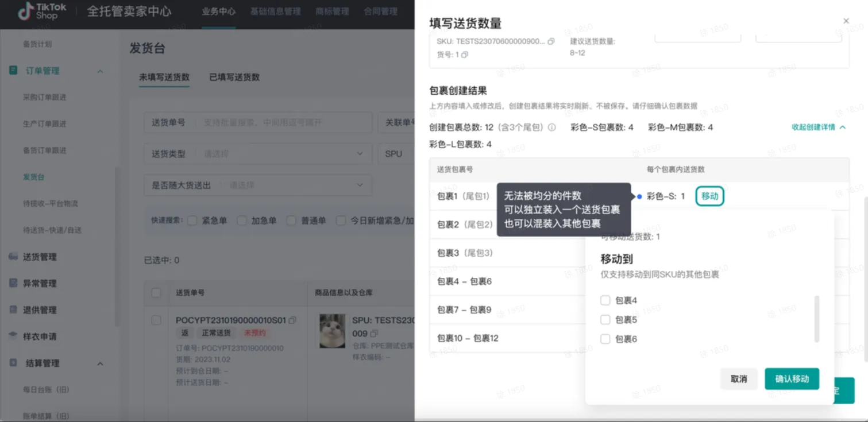Tick the 普通单 quick filter checkbox
The width and height of the screenshot is (868, 422).
pos(291,220)
